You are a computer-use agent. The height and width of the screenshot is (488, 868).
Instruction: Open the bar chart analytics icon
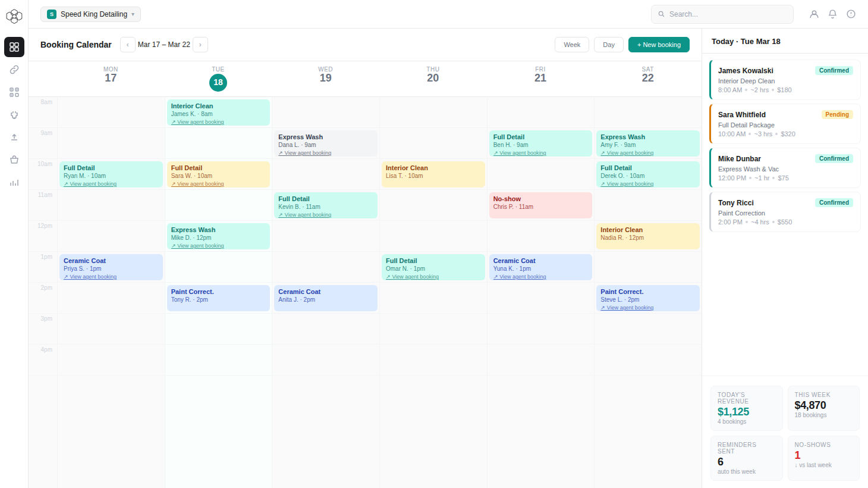14,183
